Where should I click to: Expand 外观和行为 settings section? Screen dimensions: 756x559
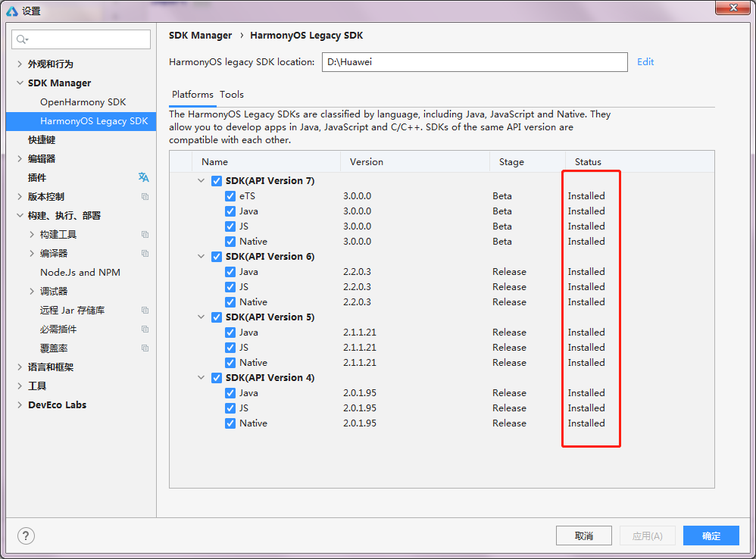[20, 64]
